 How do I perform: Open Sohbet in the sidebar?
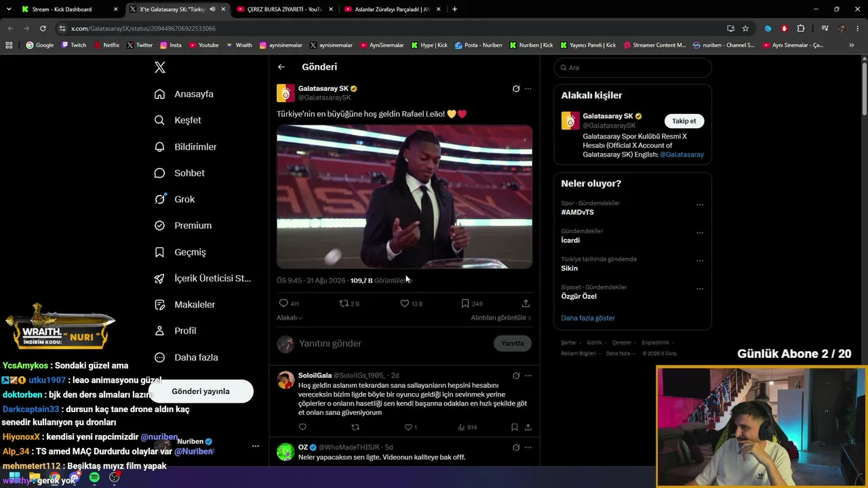180,174
